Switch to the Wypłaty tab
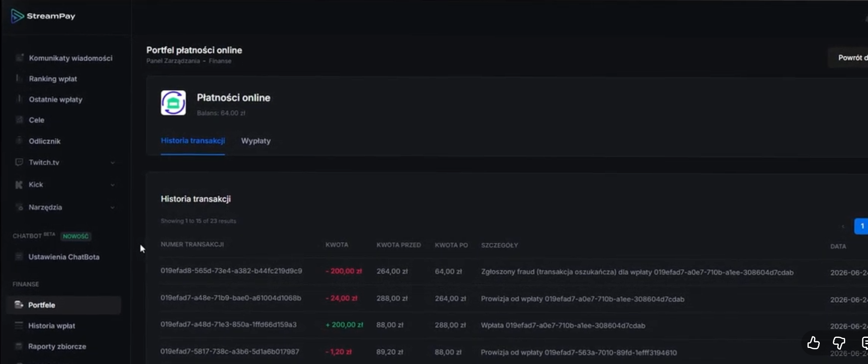This screenshot has height=364, width=868. (256, 141)
